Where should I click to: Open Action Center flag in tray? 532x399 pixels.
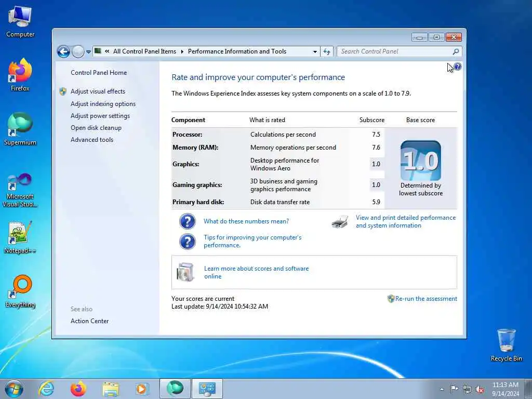tap(454, 389)
